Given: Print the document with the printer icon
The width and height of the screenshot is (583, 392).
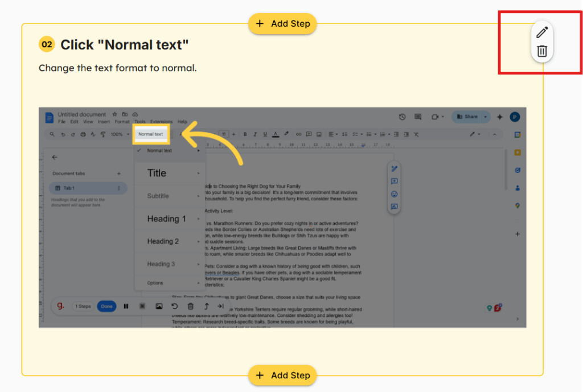Looking at the screenshot, I should click(83, 134).
